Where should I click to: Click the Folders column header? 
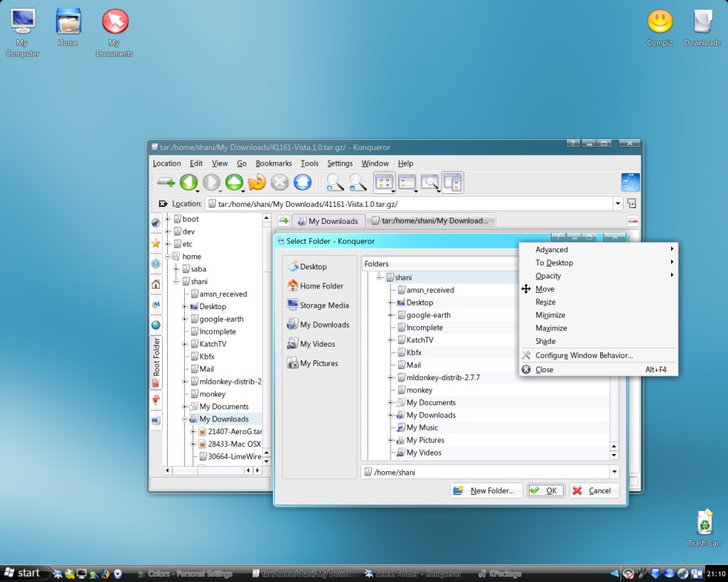tap(440, 264)
